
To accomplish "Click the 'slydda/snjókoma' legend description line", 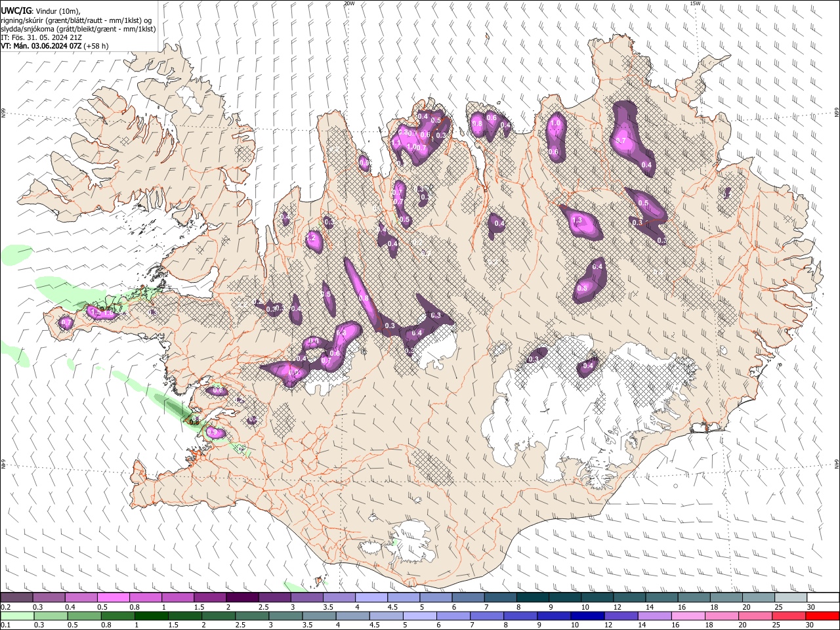I will pos(78,29).
